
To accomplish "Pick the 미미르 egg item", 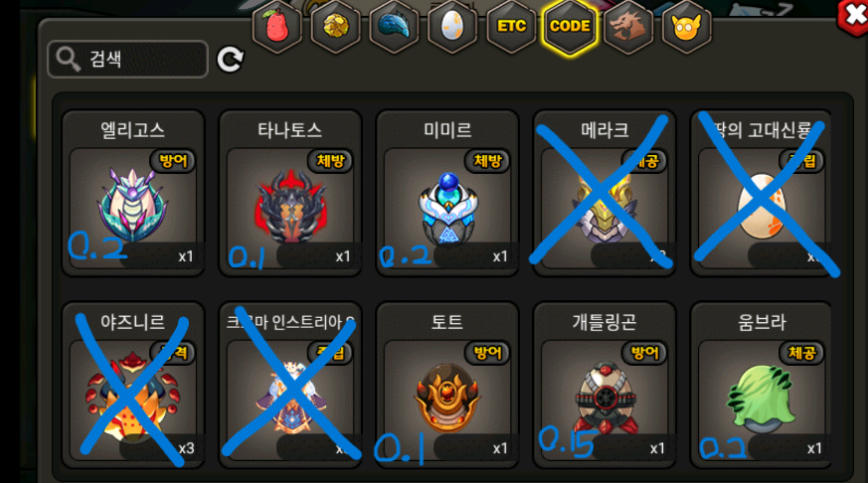I will click(x=447, y=193).
